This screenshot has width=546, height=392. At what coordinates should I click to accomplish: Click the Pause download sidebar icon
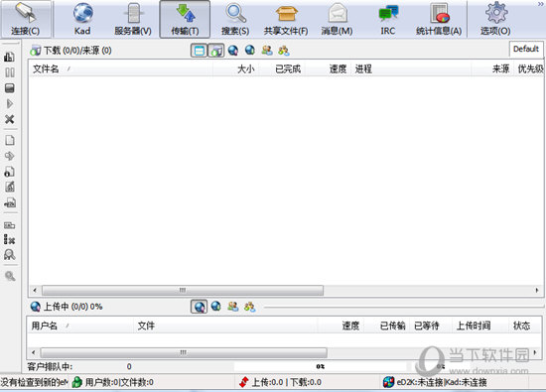tap(10, 72)
